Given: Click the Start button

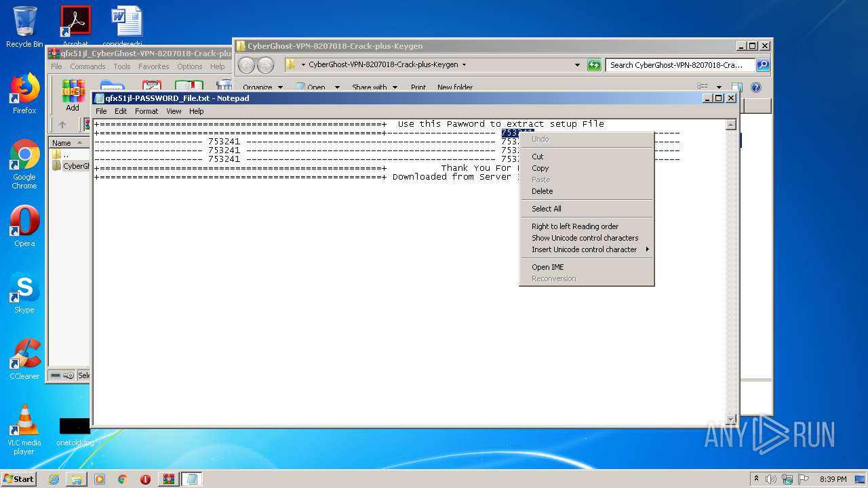Looking at the screenshot, I should pyautogui.click(x=18, y=479).
